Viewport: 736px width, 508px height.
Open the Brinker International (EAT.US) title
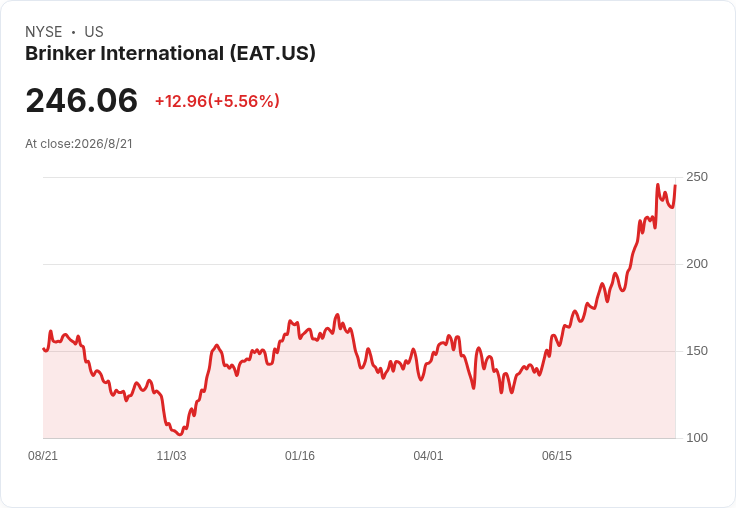click(170, 53)
